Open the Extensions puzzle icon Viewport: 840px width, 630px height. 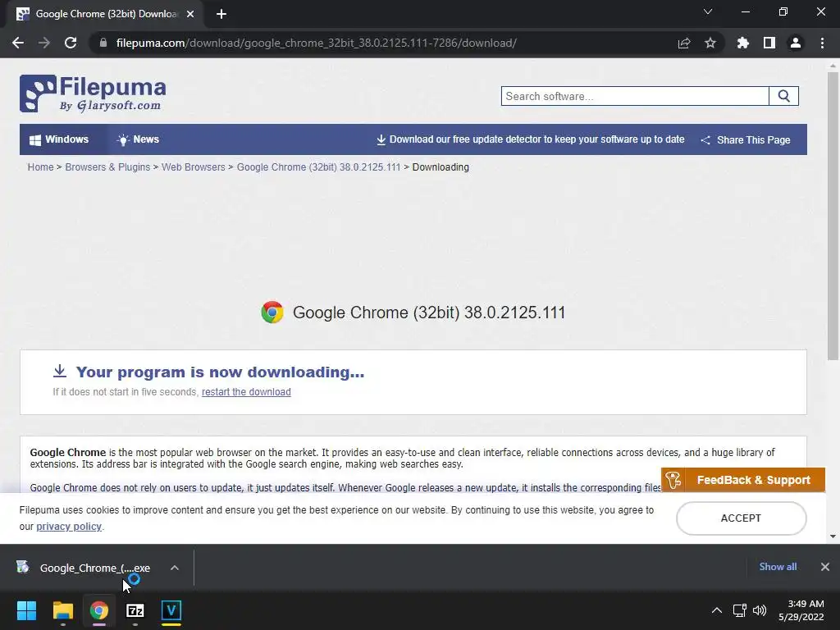click(x=743, y=43)
